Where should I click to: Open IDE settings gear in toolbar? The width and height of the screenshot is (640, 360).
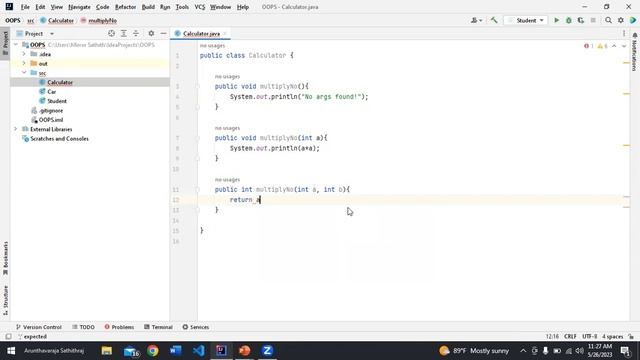pyautogui.click(x=620, y=20)
